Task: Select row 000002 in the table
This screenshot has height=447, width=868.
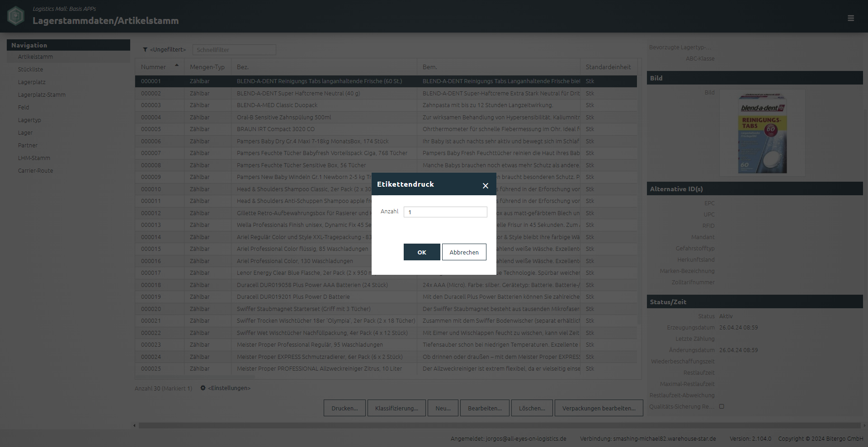Action: point(386,94)
